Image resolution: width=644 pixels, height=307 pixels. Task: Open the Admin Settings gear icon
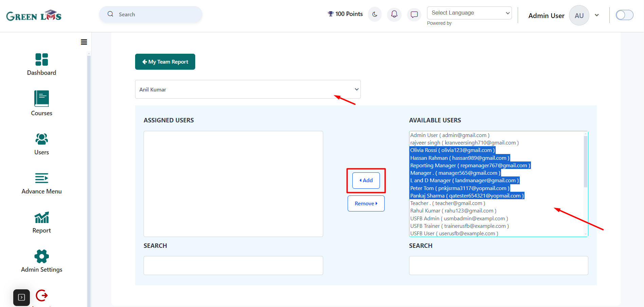pos(42,256)
